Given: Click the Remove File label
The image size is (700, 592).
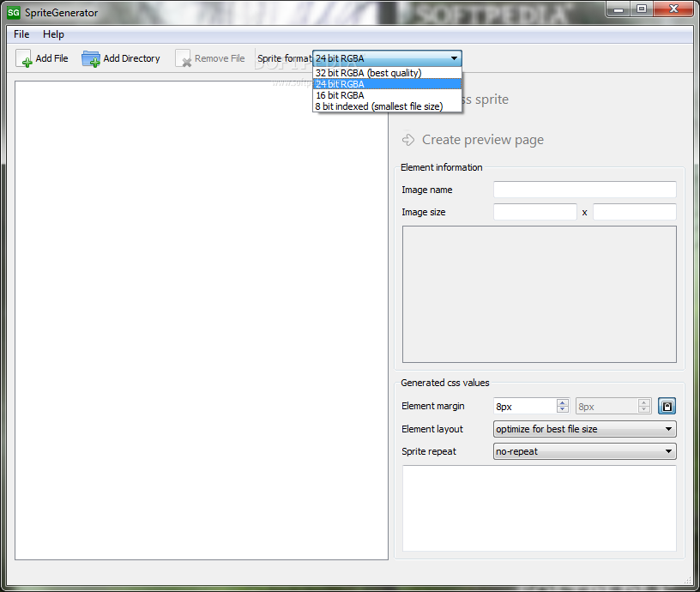Looking at the screenshot, I should tap(220, 58).
